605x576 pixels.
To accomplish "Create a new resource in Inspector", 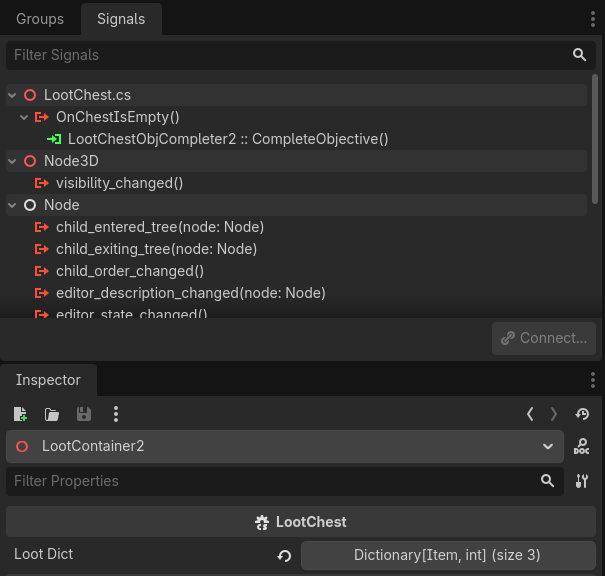I will (x=21, y=414).
